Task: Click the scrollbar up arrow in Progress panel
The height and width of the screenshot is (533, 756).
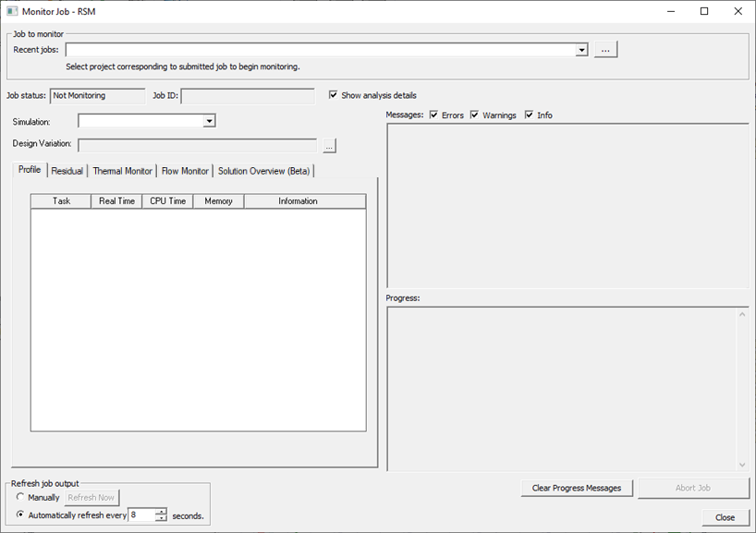Action: (741, 313)
